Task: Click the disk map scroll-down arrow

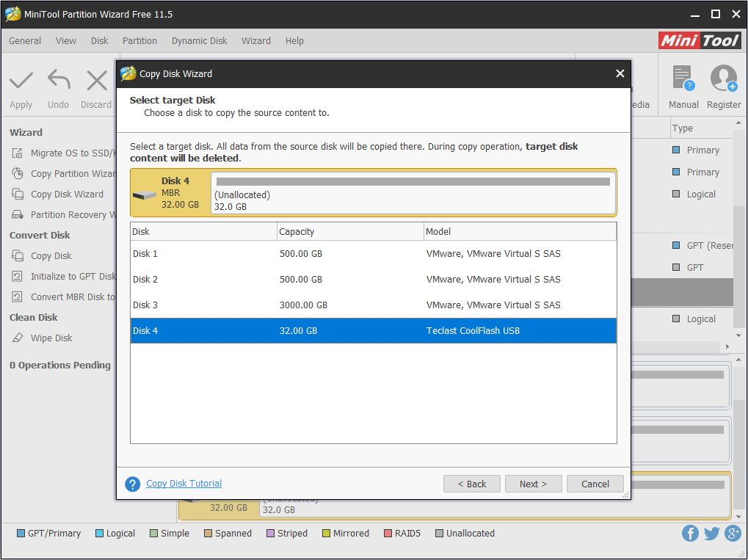Action: [x=739, y=517]
